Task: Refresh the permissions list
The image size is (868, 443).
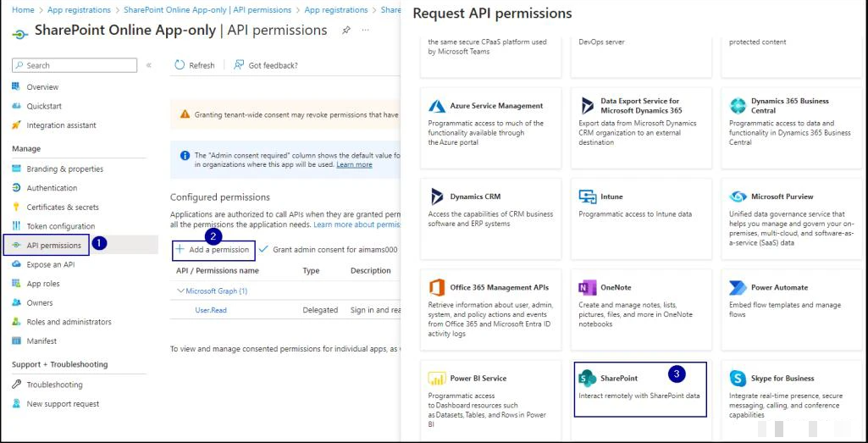Action: [195, 65]
